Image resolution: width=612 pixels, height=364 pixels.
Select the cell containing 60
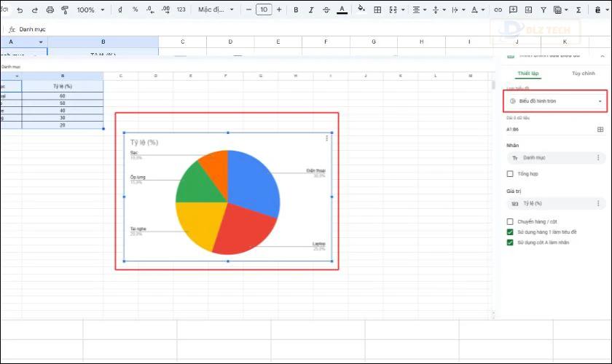pyautogui.click(x=63, y=96)
